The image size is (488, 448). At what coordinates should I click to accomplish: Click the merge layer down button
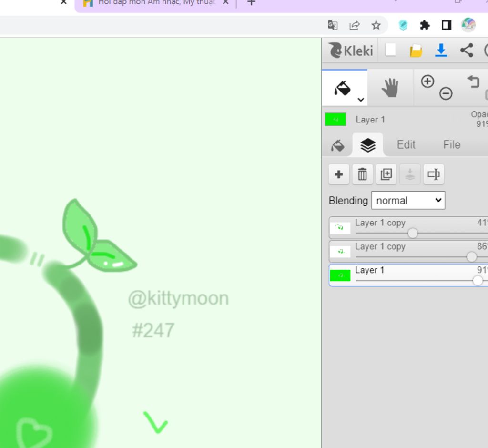tap(410, 174)
